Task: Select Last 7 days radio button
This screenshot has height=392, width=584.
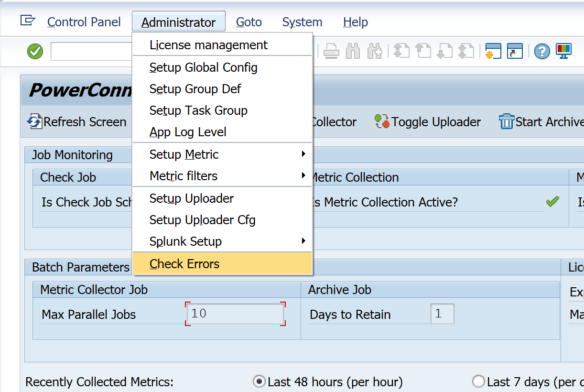Action: 478,382
